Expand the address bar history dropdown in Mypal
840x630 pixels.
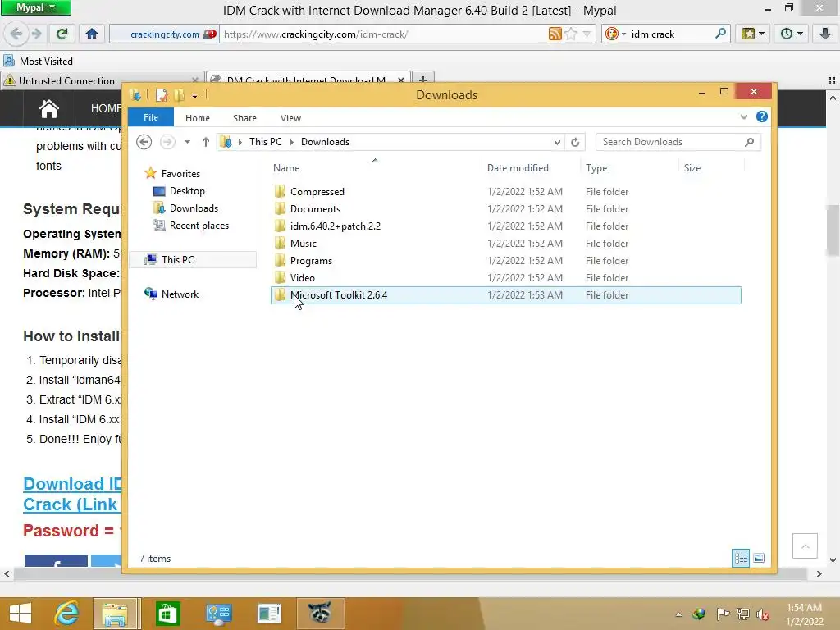(x=587, y=34)
